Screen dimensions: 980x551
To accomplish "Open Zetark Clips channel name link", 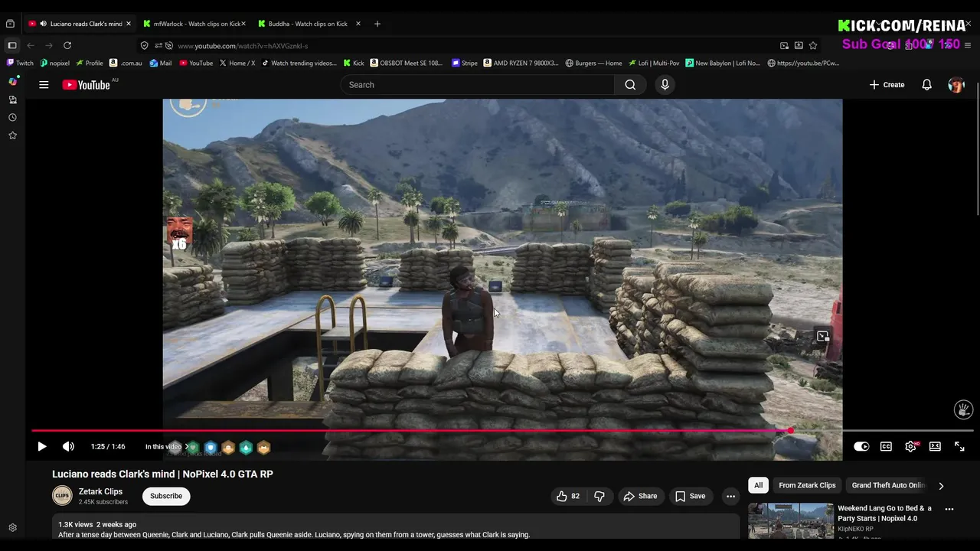I will click(x=100, y=491).
